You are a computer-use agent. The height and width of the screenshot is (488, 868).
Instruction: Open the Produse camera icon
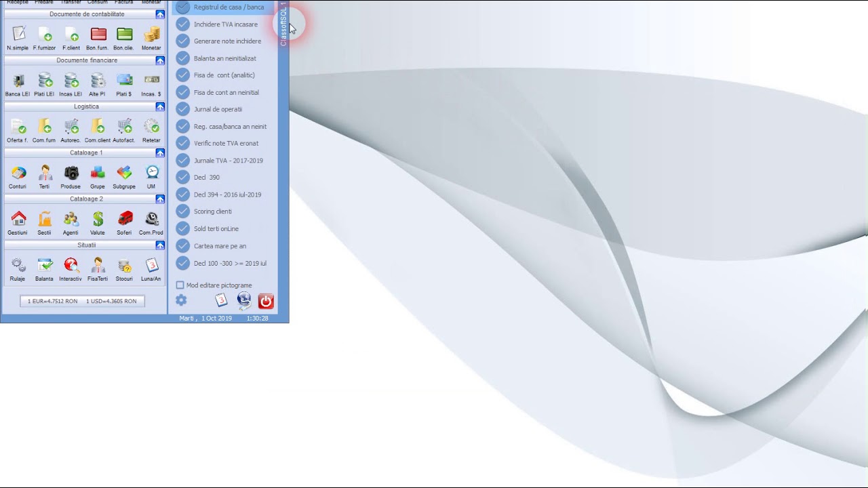pos(71,172)
